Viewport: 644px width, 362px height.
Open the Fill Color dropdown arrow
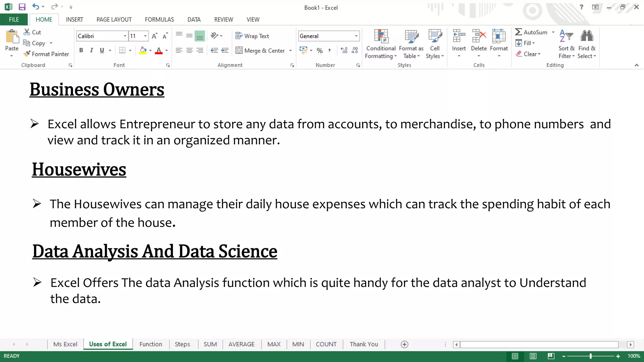coord(150,50)
